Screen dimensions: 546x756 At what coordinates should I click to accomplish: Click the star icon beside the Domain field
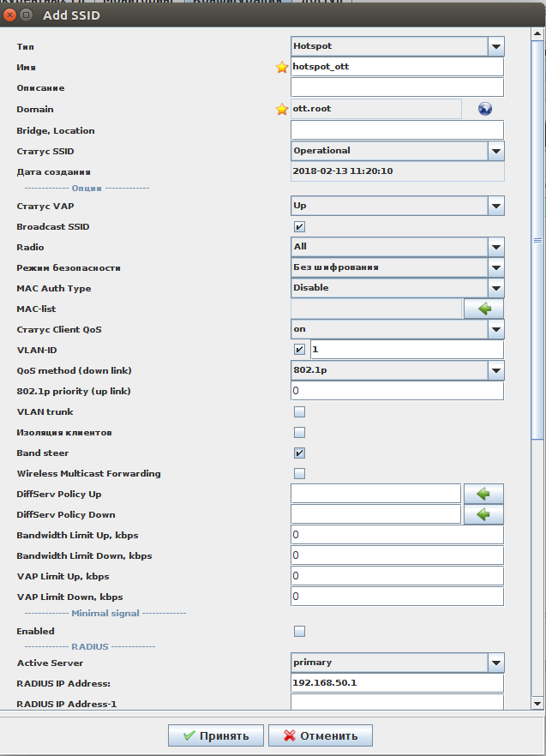pos(282,109)
